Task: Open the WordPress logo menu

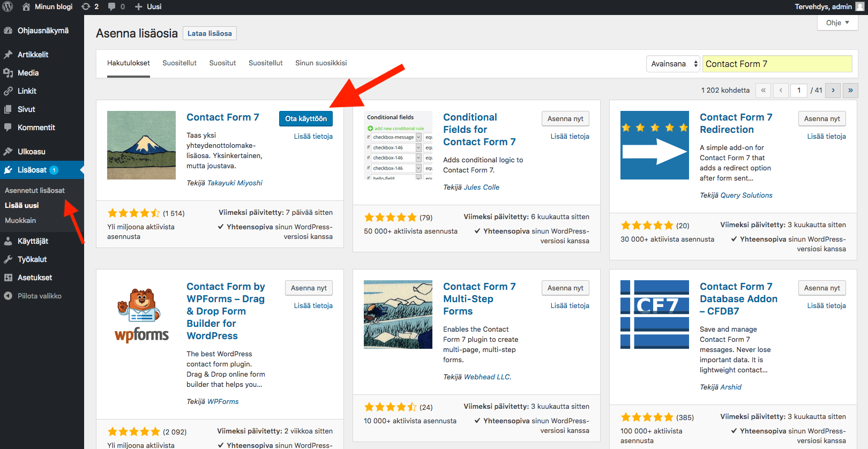Action: [8, 6]
